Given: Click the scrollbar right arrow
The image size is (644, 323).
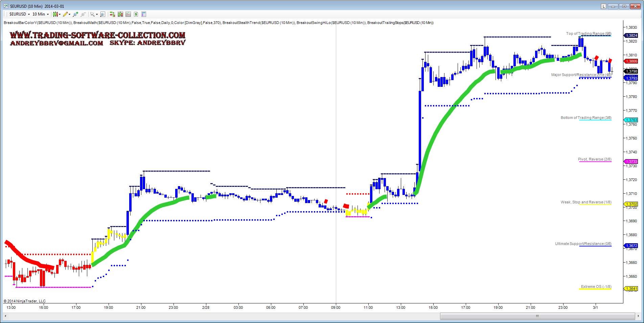Looking at the screenshot, I should coord(638,316).
